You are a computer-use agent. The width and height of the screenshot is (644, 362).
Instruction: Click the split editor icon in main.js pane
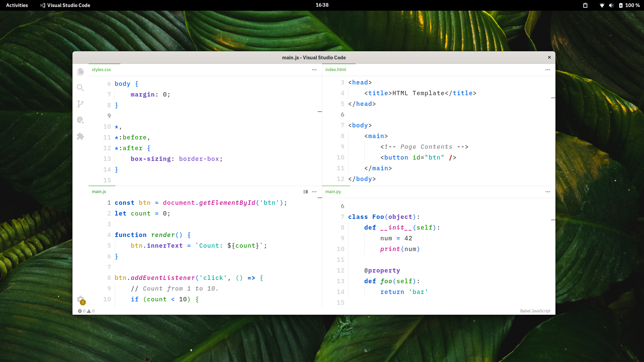tap(306, 192)
